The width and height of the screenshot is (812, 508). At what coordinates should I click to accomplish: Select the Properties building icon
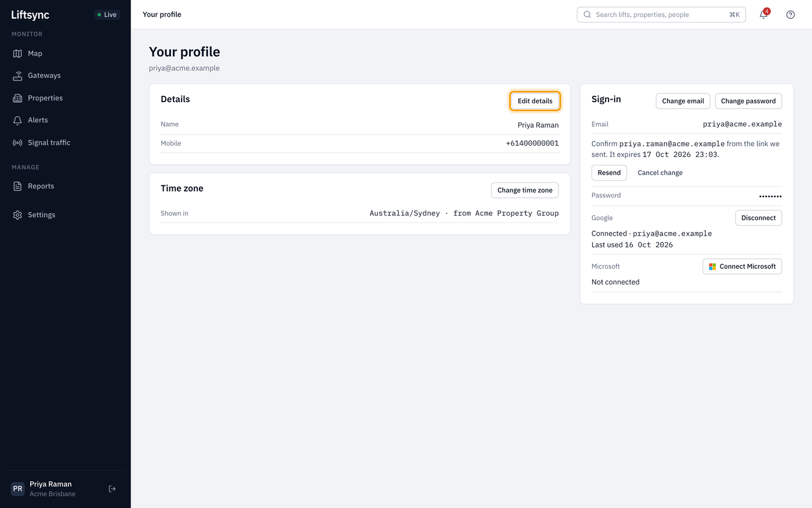[17, 98]
